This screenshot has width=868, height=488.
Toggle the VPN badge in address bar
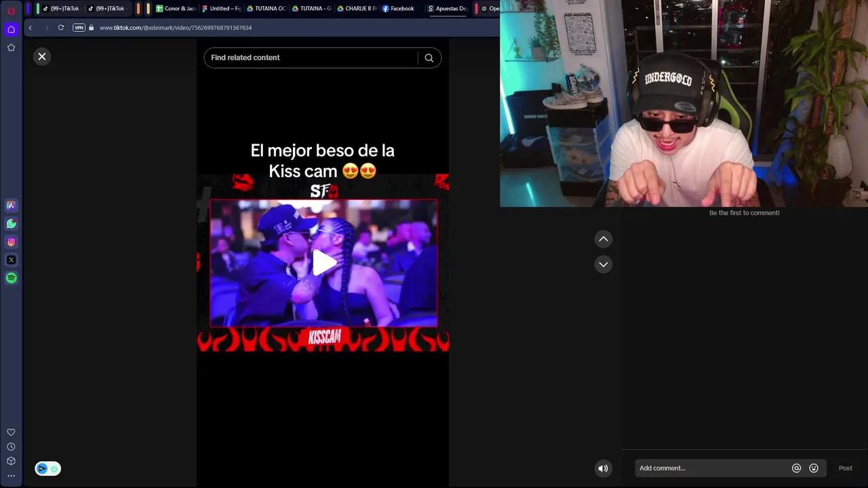79,28
